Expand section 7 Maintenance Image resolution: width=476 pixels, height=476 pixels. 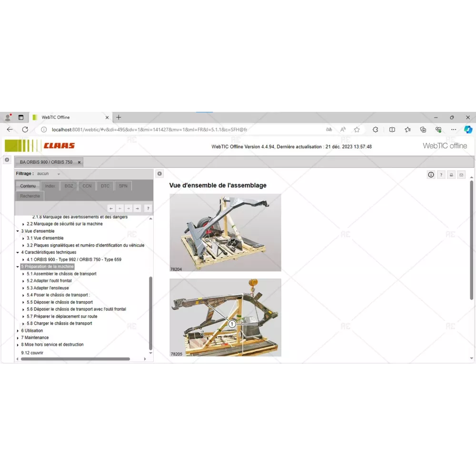(18, 338)
